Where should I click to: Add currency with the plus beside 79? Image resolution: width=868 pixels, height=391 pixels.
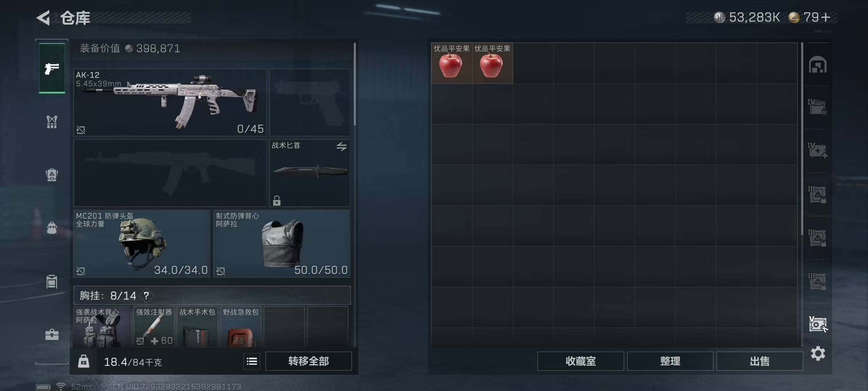point(825,17)
